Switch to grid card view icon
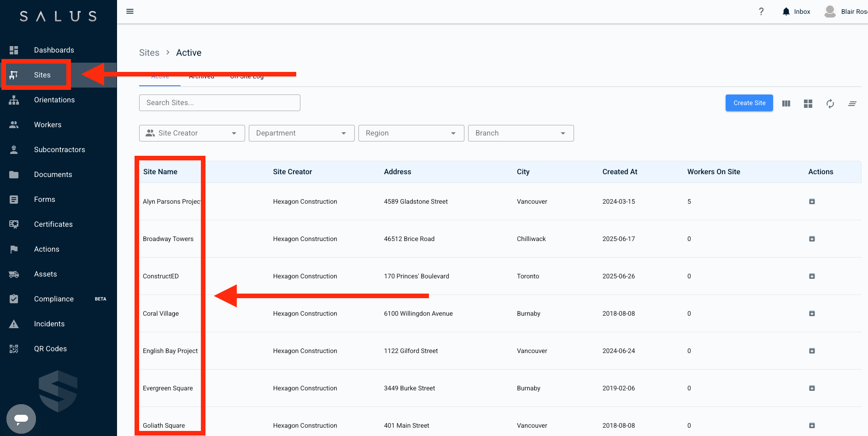 click(x=808, y=104)
